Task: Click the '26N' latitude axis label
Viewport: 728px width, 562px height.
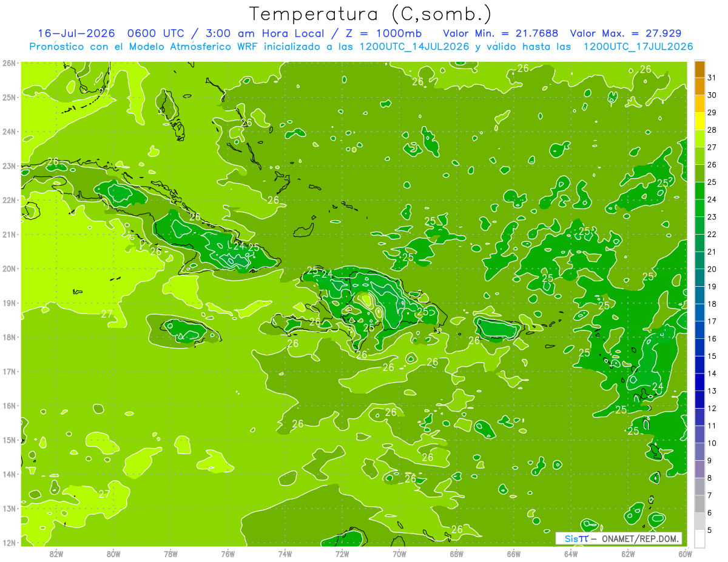Action: [x=8, y=63]
